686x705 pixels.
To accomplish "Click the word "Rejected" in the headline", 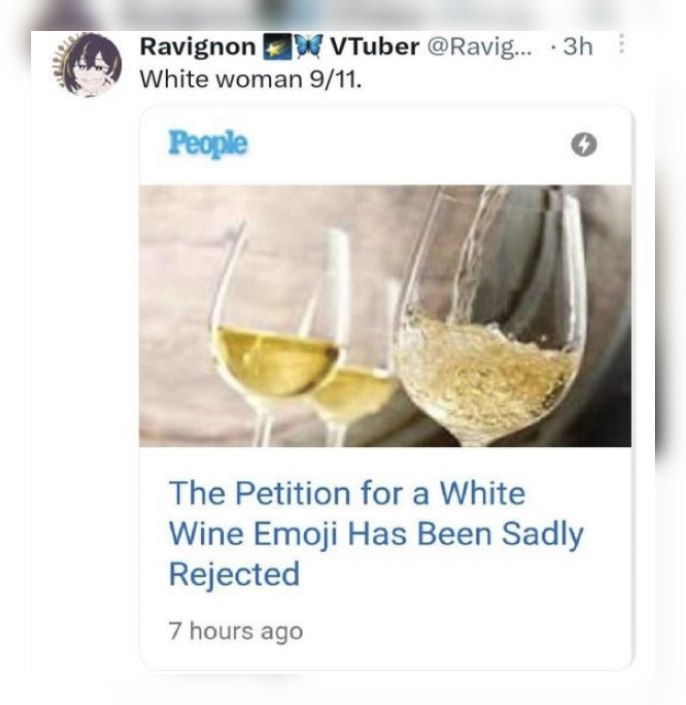I will coord(234,574).
